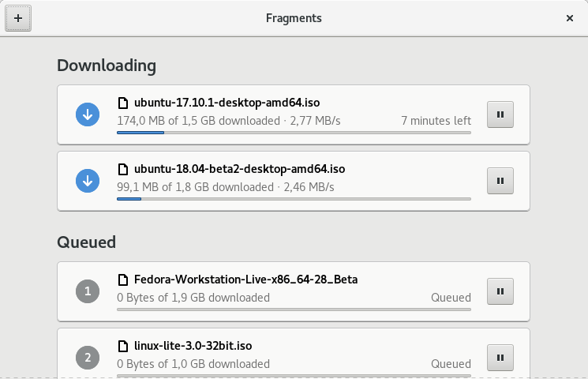588x379 pixels.
Task: Click file icon beside linux-lite-3.0-32bit.iso
Action: (x=122, y=346)
